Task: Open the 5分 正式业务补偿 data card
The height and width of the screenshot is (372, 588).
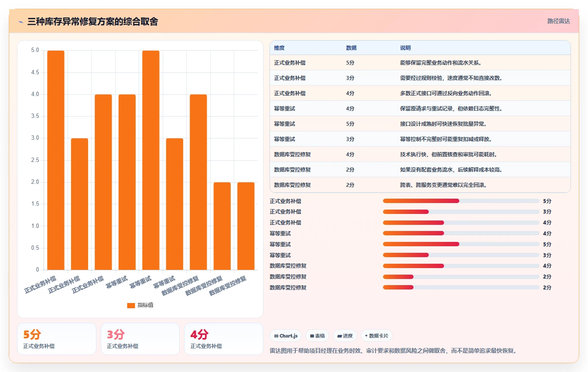Action: pos(57,339)
